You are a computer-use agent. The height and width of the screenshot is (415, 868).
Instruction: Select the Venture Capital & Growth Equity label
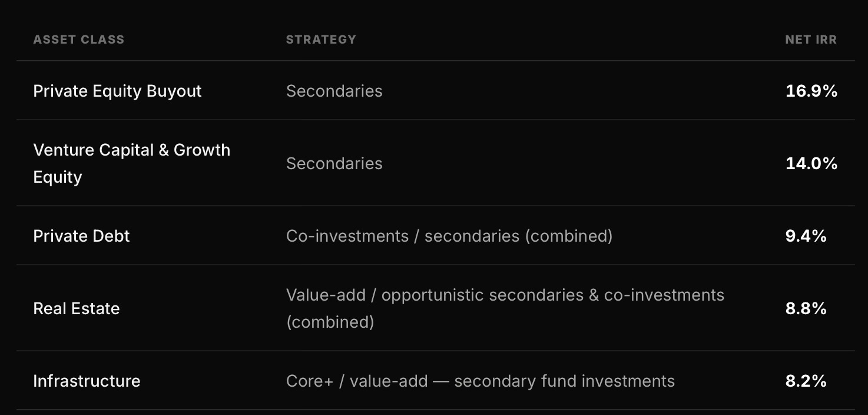[132, 163]
